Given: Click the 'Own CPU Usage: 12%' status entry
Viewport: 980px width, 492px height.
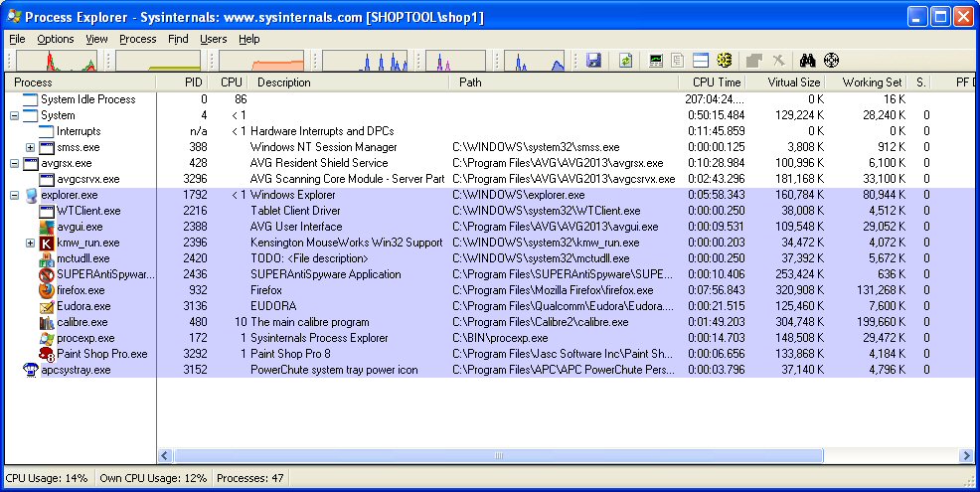Looking at the screenshot, I should pyautogui.click(x=153, y=478).
